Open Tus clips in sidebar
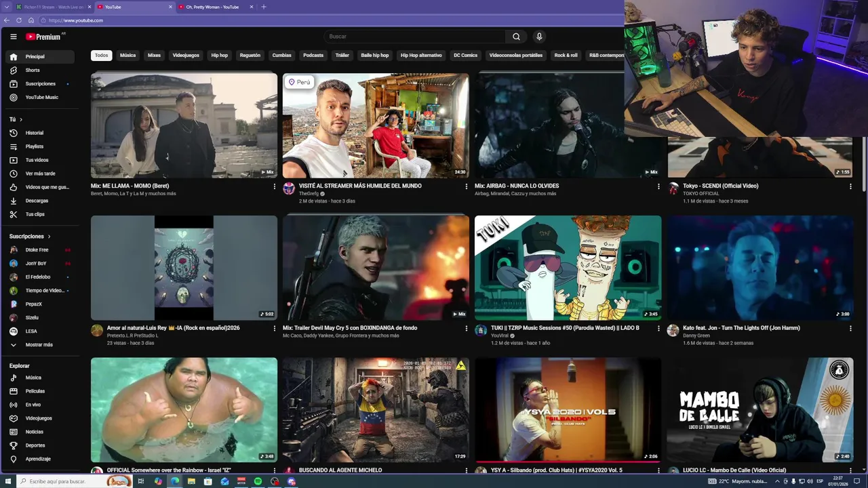 41,214
